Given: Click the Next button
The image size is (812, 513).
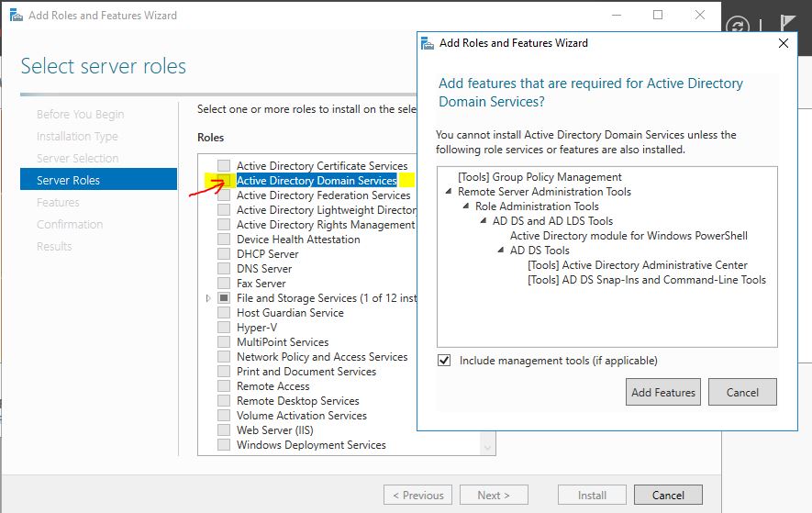Looking at the screenshot, I should pos(494,495).
